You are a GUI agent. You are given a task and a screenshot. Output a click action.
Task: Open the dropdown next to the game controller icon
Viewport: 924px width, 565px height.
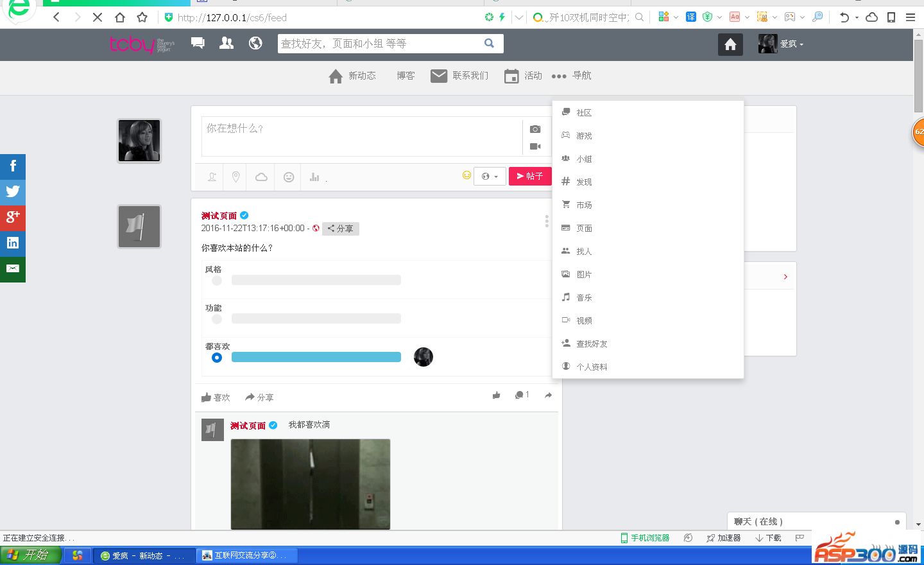point(802,17)
